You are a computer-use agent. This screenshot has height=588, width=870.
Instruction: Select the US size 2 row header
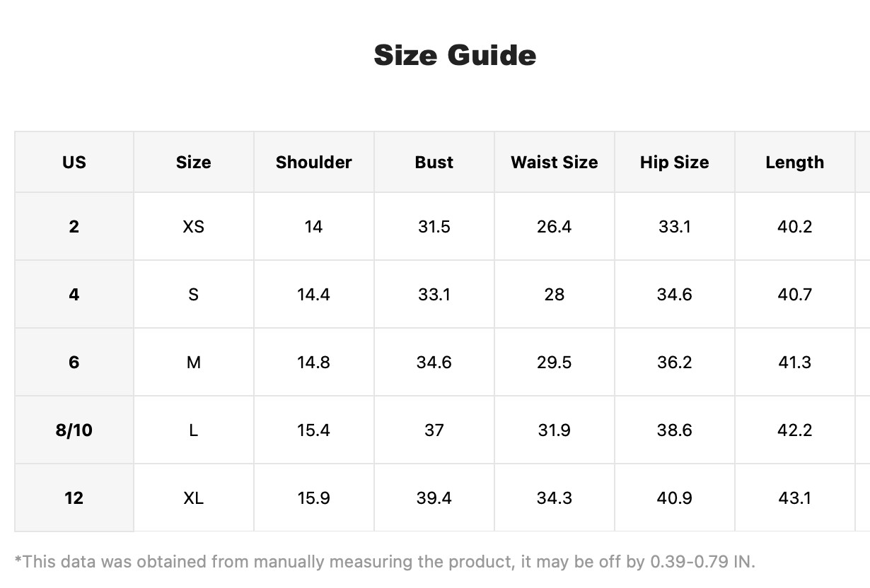pos(74,226)
